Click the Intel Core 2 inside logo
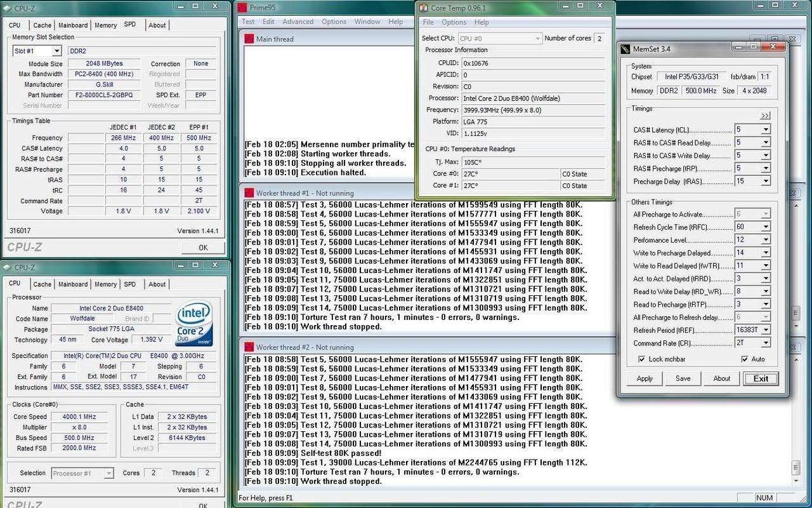Screen dimensions: 812x508 click(194, 324)
